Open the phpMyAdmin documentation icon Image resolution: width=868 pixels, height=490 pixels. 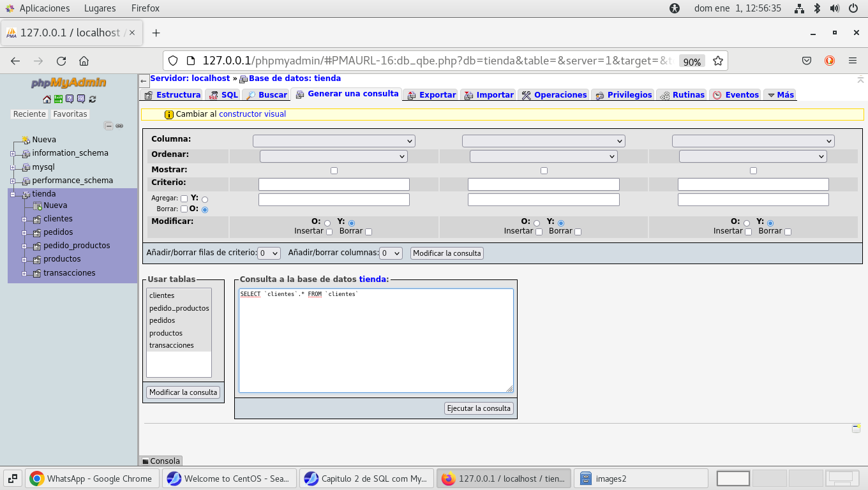[70, 99]
